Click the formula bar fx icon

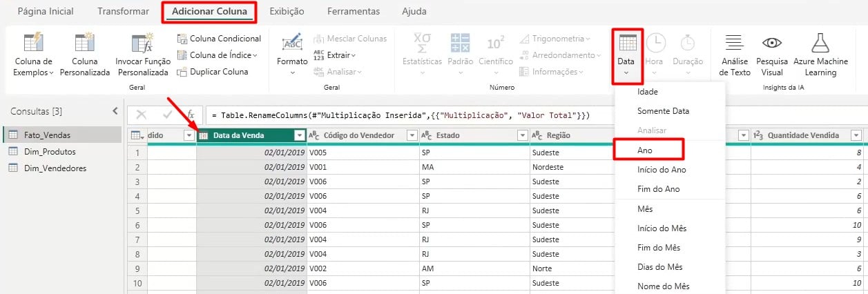tap(191, 115)
